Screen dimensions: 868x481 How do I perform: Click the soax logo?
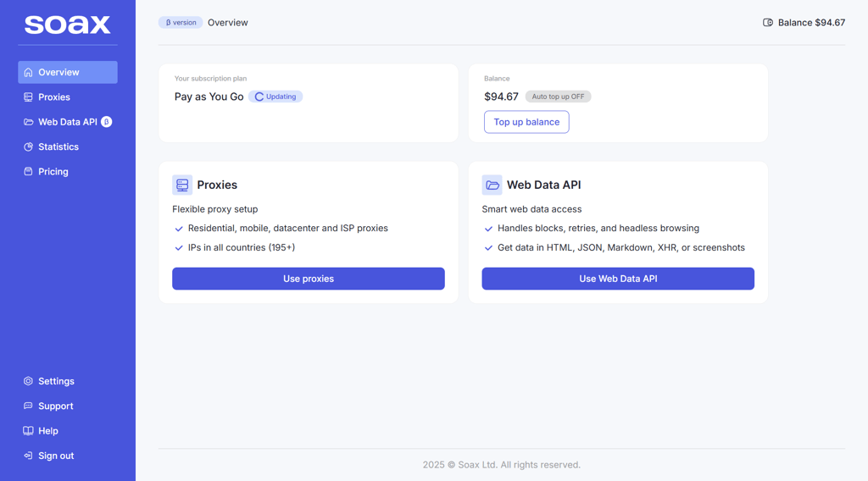pyautogui.click(x=68, y=25)
